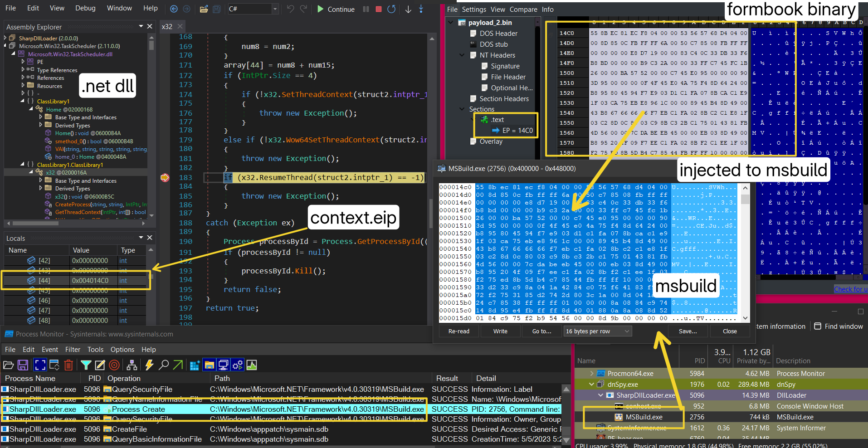Viewport: 868px width, 448px height.
Task: Open the dnSpy Debug menu
Action: 85,8
